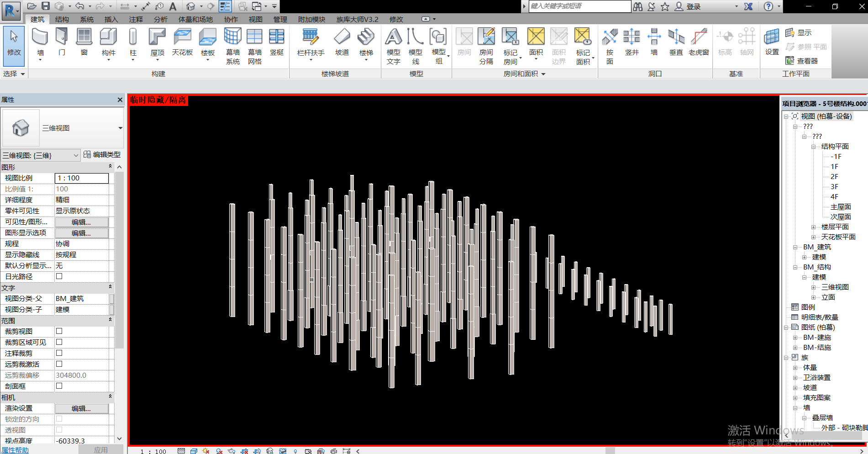Open the 视图 ribbon tab
The width and height of the screenshot is (868, 454).
click(255, 19)
